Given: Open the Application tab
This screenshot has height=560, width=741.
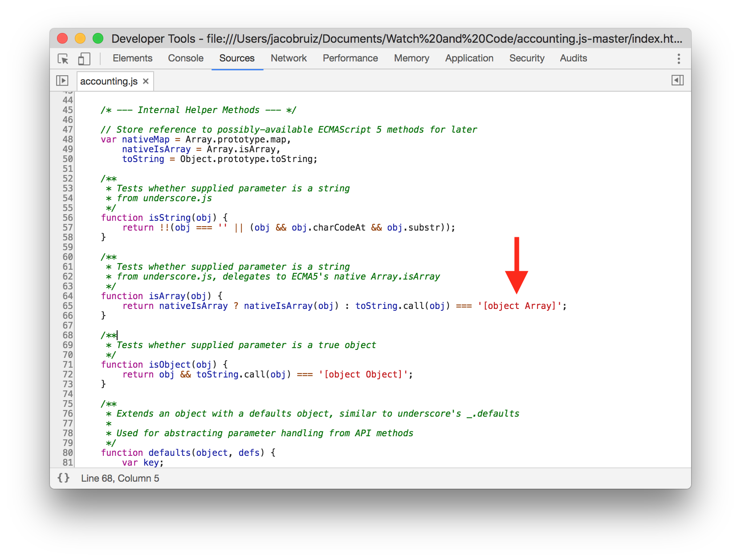Looking at the screenshot, I should coord(469,58).
